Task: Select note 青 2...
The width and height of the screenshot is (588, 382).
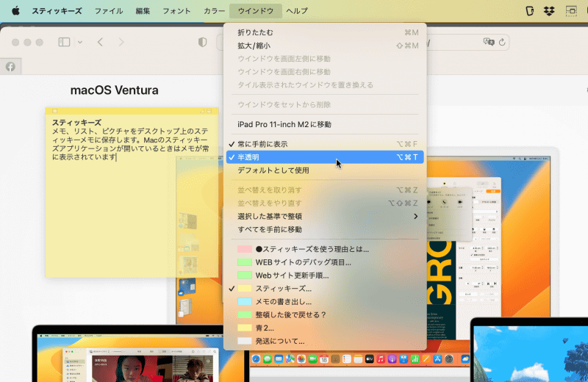Action: pyautogui.click(x=325, y=328)
